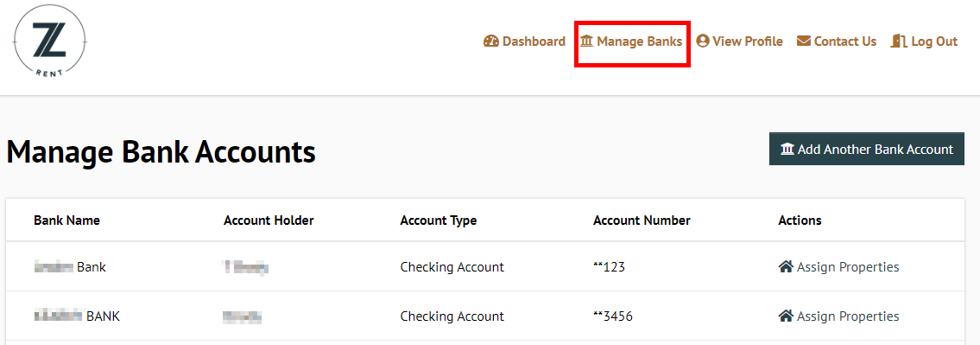
Task: Click the Log Out door icon
Action: [x=899, y=42]
